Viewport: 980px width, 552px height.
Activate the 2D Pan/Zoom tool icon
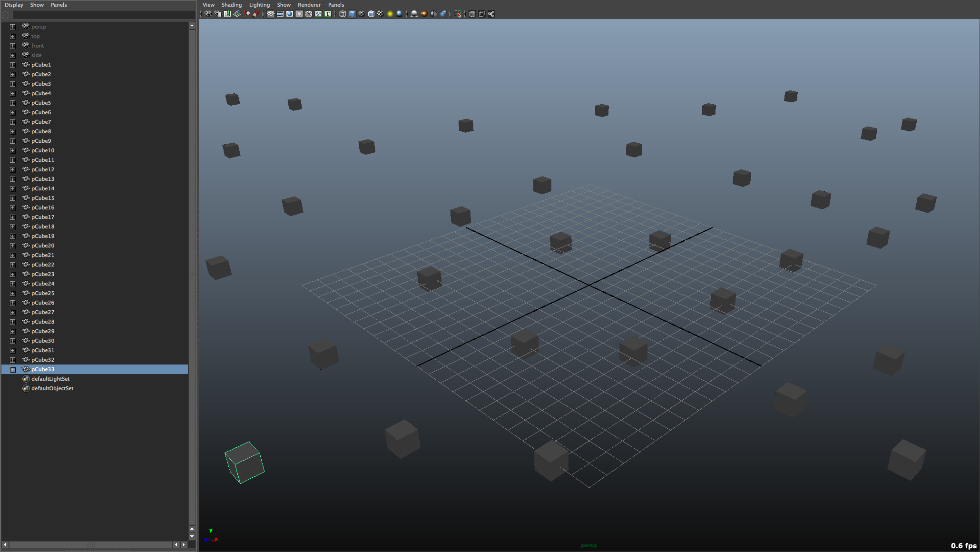247,14
